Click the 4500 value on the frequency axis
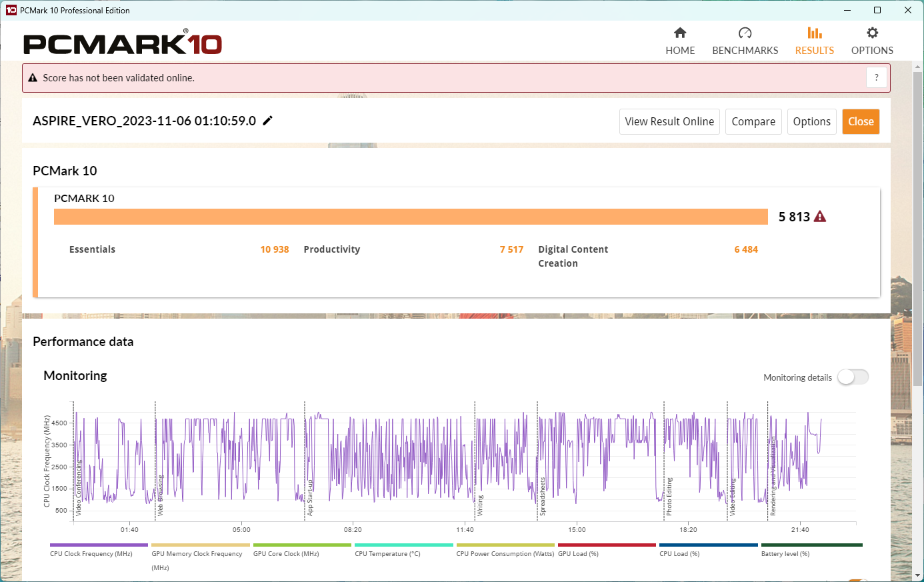Screen dimensions: 924x582 59,423
